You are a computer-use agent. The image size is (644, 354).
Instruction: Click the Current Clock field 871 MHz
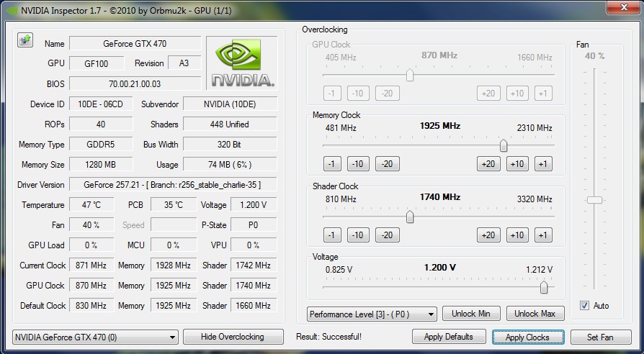(x=91, y=265)
